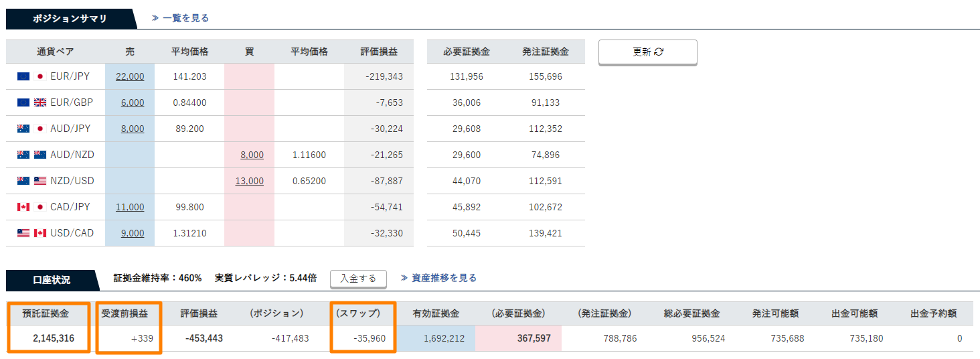Click account valuation loss -453,443
Viewport: 980px width, 359px height.
(204, 338)
